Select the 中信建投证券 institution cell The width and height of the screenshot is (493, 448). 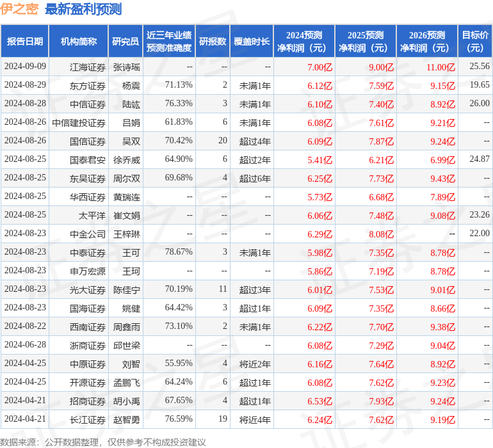(79, 123)
